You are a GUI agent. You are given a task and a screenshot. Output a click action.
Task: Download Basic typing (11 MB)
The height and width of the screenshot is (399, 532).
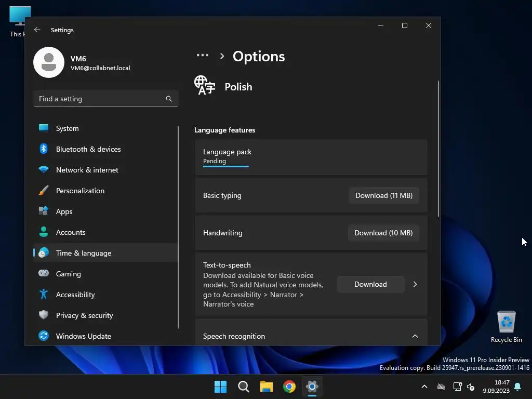tap(384, 195)
